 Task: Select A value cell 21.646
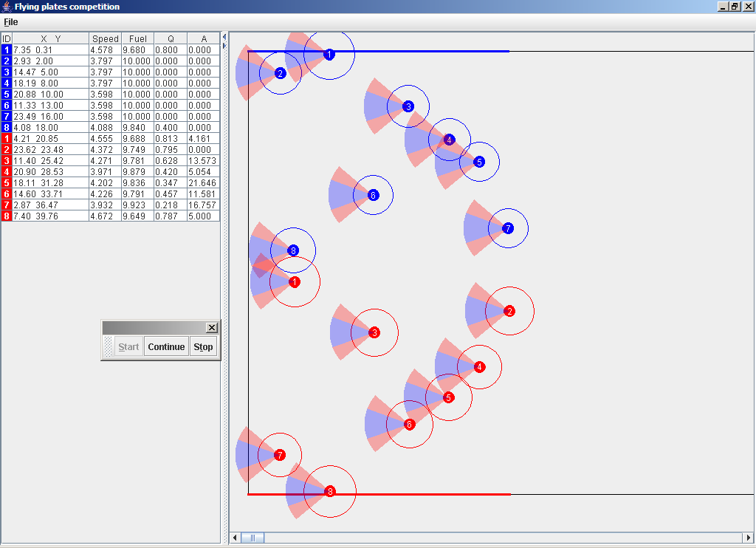coord(204,183)
